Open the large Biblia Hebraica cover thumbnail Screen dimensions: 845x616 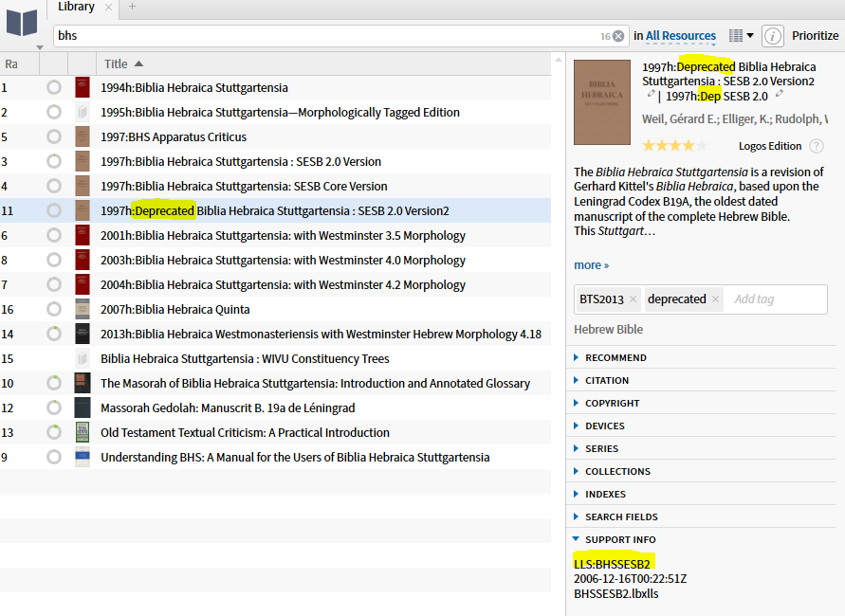click(602, 102)
